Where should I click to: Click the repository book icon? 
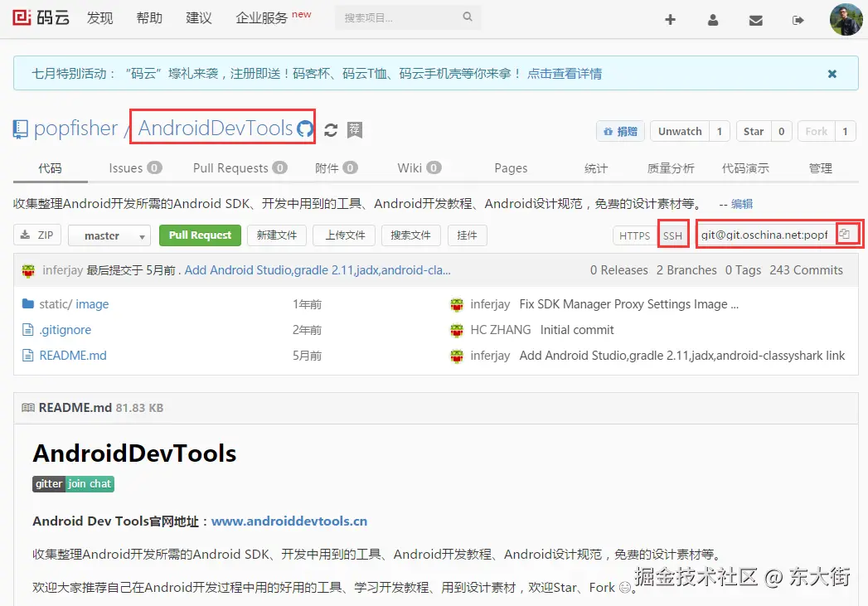(x=21, y=129)
